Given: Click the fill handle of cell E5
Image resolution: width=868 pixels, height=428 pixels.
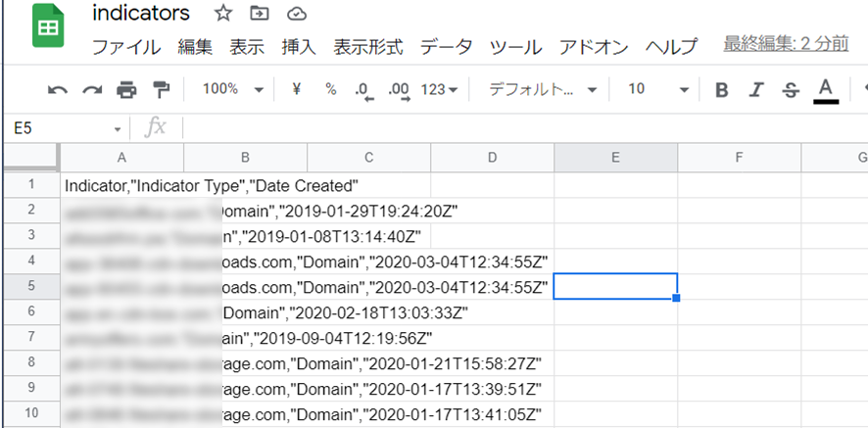Looking at the screenshot, I should click(676, 298).
